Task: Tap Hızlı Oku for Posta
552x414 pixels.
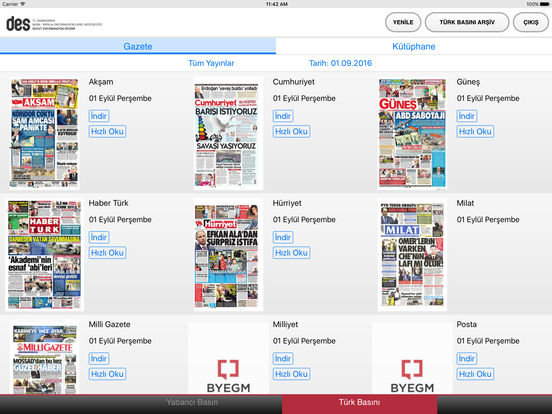Action: coord(475,374)
